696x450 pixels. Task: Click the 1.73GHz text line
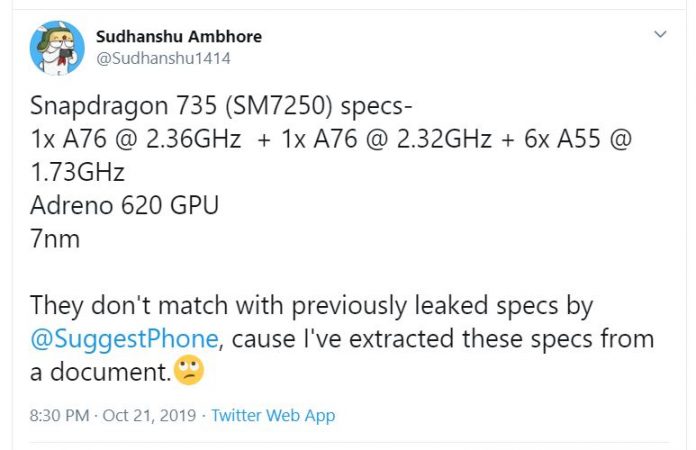point(77,173)
